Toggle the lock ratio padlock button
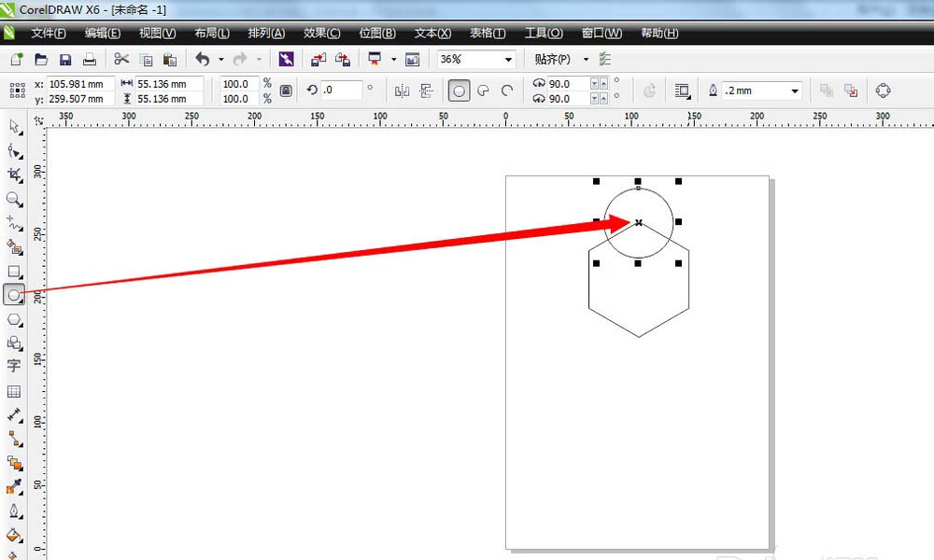The height and width of the screenshot is (560, 934). coord(286,91)
